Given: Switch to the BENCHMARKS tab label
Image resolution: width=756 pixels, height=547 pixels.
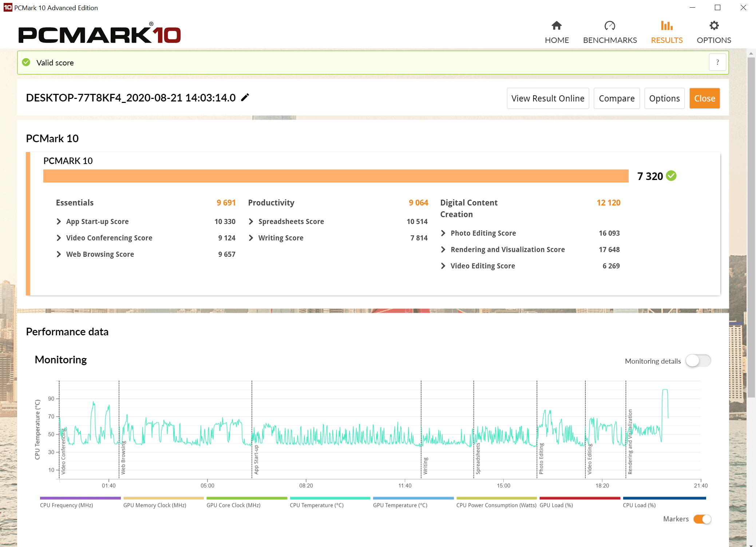Looking at the screenshot, I should click(x=610, y=40).
